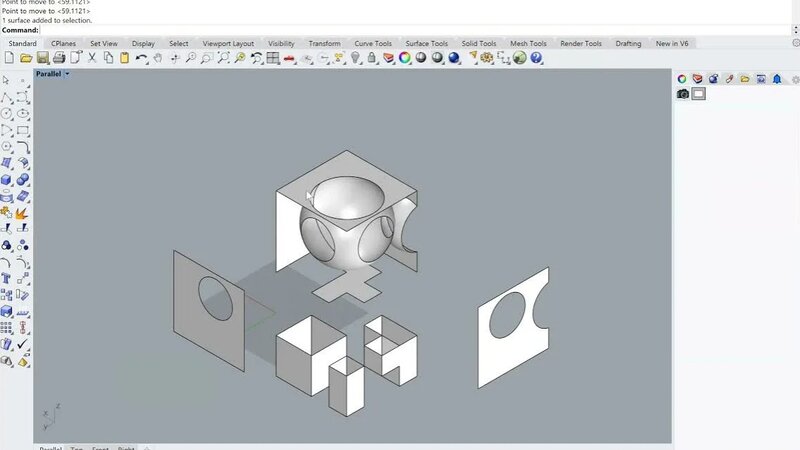This screenshot has height=450, width=800.
Task: Select the Text tool in the left sidebar
Action: pos(6,278)
